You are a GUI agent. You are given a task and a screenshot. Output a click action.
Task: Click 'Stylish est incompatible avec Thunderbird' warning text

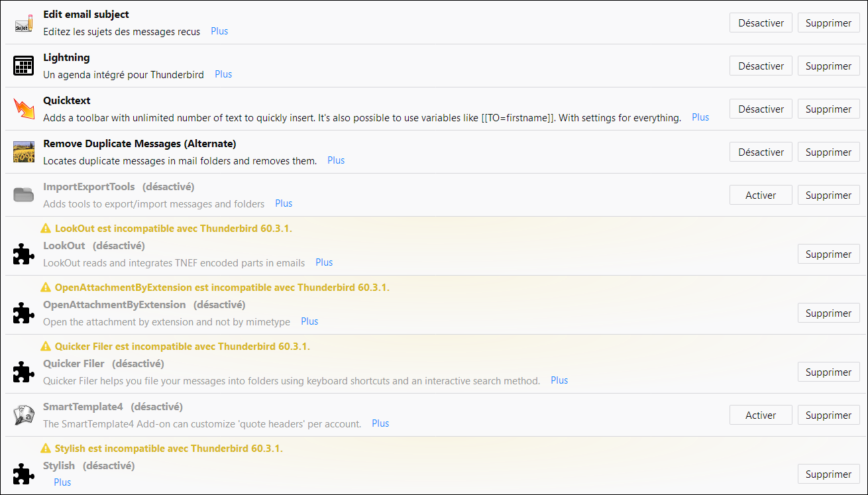coord(169,449)
